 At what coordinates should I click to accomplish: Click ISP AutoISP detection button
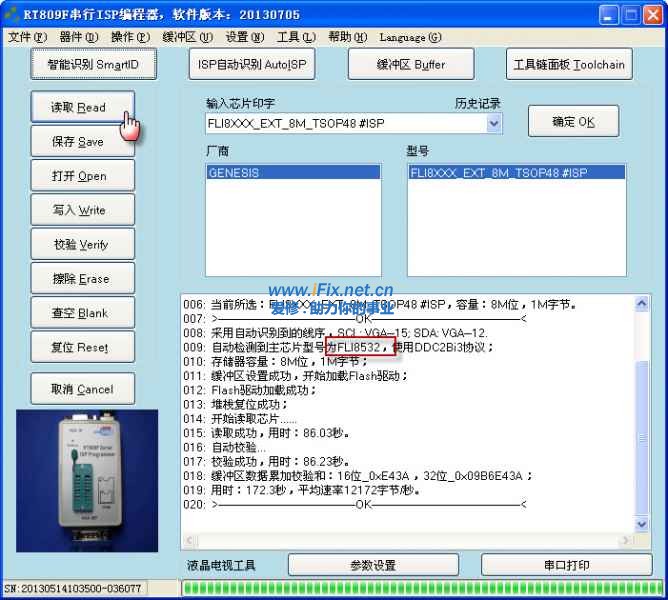[x=252, y=64]
